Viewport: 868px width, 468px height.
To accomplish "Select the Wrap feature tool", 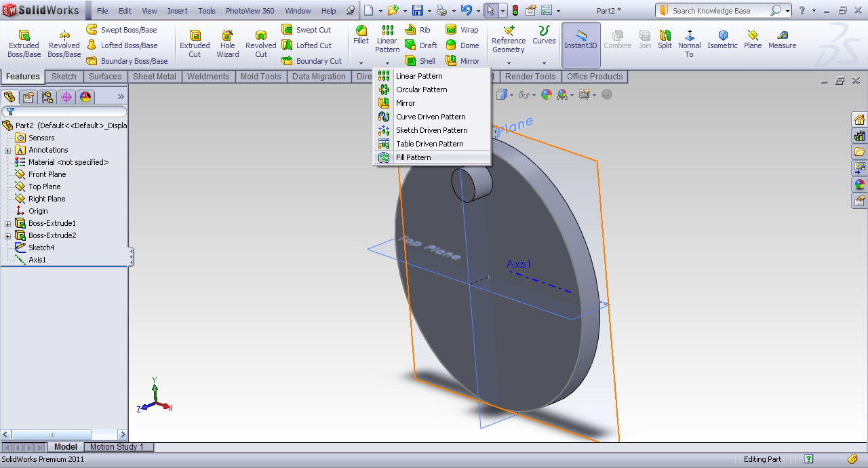I will [x=462, y=30].
